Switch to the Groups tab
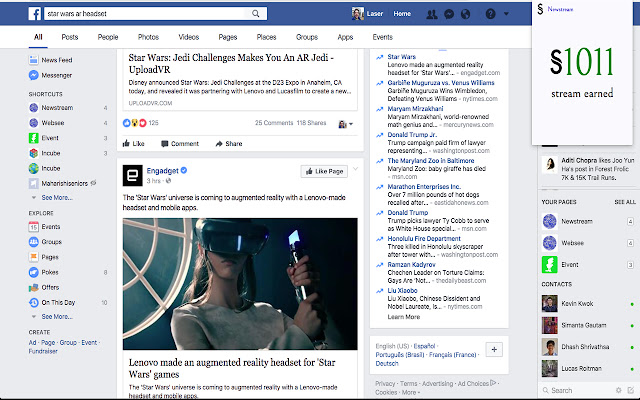The image size is (640, 400). (x=307, y=37)
